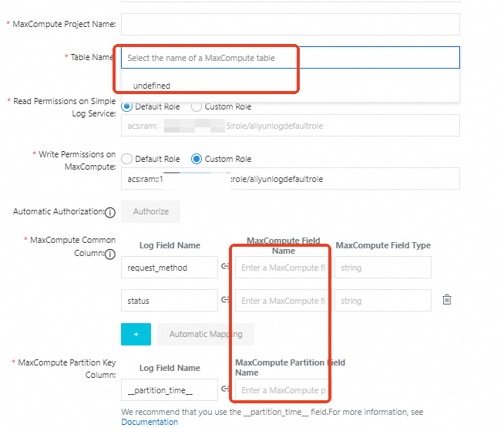Add a new column mapping with the plus button
The width and height of the screenshot is (504, 428).
(136, 334)
